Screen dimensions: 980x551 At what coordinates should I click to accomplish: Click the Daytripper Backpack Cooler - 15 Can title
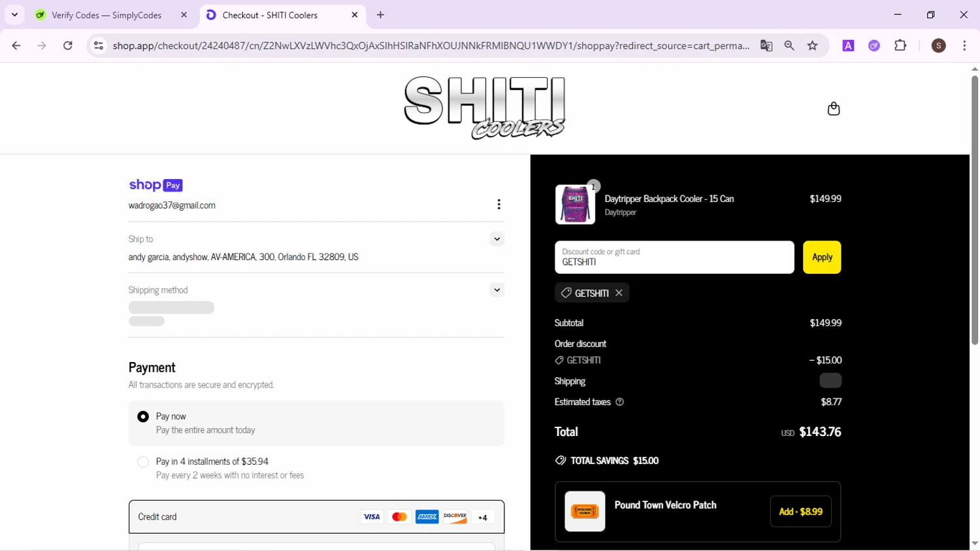(x=669, y=199)
